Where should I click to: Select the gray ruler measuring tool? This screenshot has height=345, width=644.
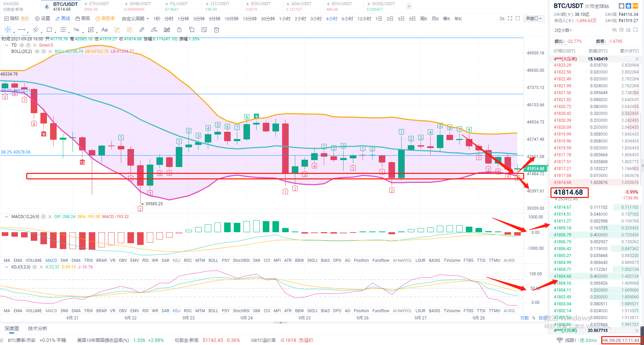point(142,30)
